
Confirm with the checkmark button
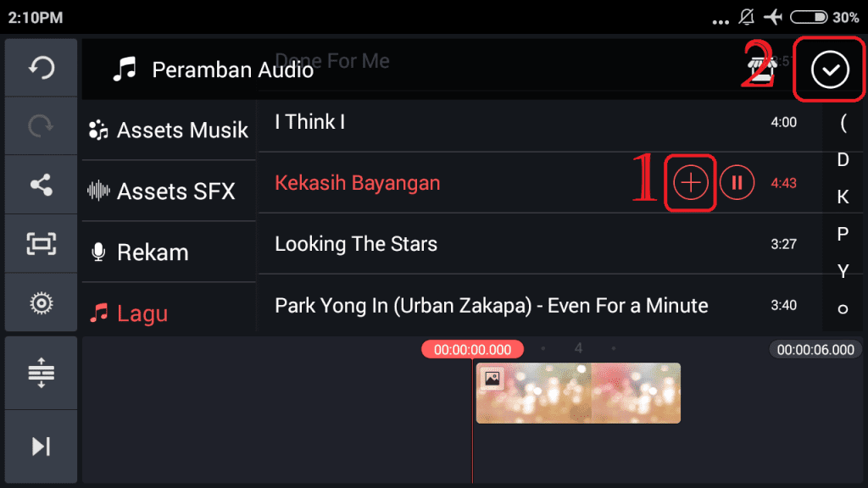830,69
